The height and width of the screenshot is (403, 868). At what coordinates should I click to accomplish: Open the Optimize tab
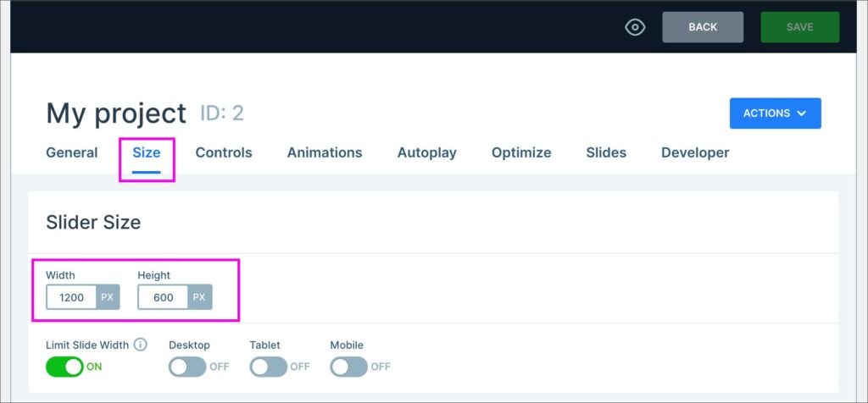[521, 153]
